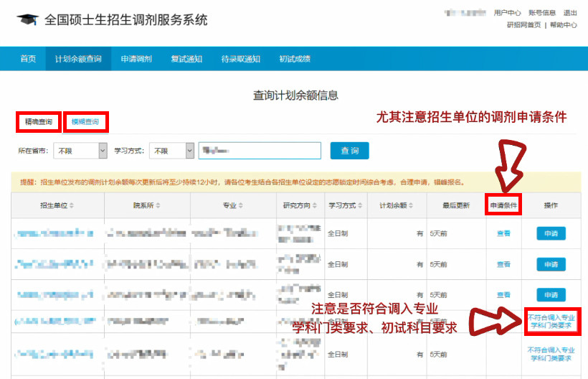Click 申请 button in second row
The width and height of the screenshot is (588, 379).
551,265
